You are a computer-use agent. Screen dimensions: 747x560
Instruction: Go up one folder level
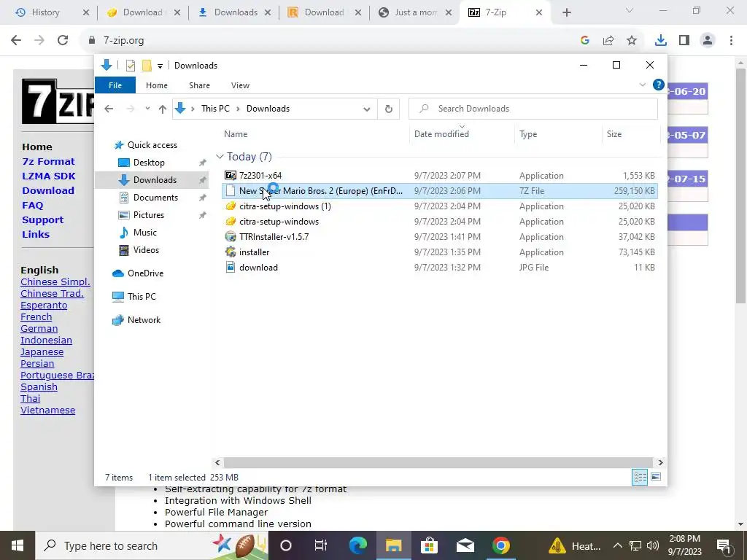click(x=163, y=109)
